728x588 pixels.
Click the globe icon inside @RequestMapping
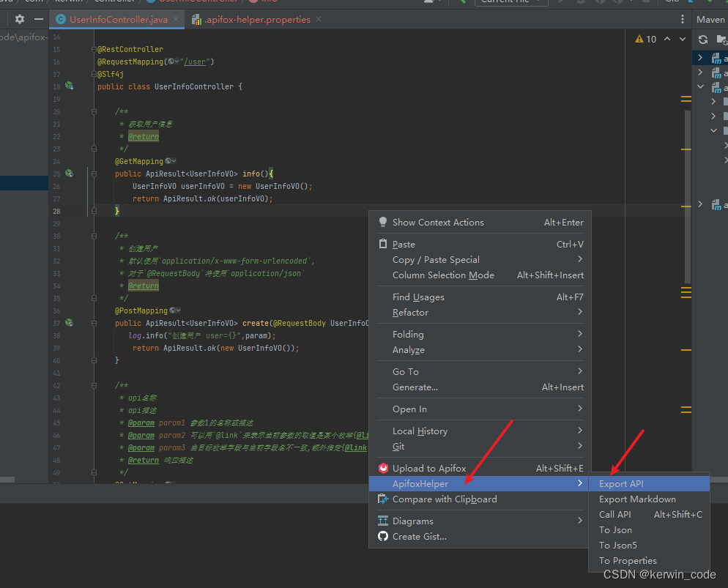pyautogui.click(x=173, y=62)
